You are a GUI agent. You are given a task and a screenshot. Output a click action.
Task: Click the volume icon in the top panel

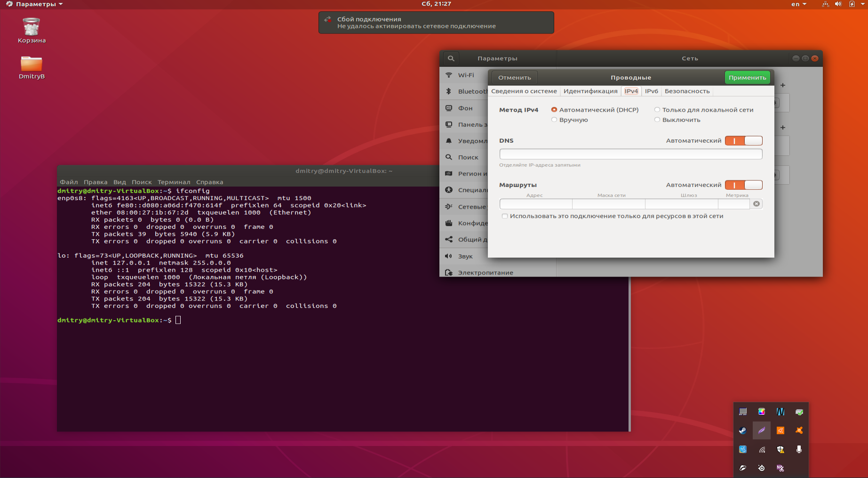point(838,4)
